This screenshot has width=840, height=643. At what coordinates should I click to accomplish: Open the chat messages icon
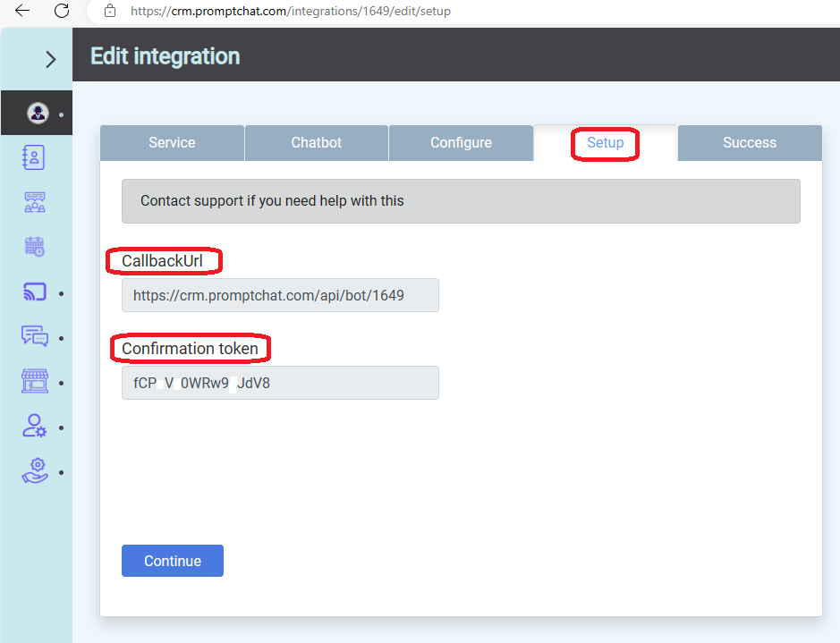click(x=34, y=336)
